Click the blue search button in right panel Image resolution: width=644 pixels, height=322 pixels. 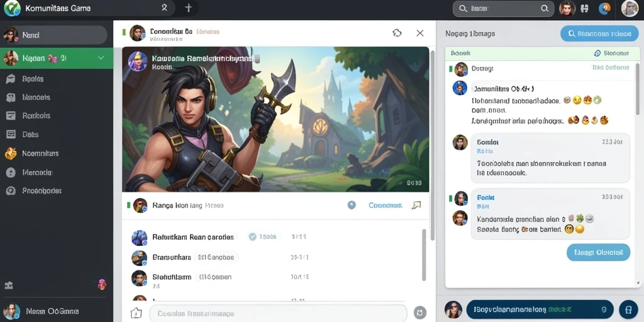point(600,34)
